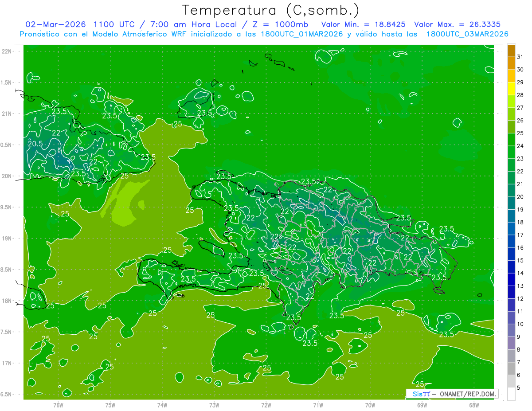Click the yellow legend band between 28 and 29
Viewport: 532px width, 411px height.
511,89
